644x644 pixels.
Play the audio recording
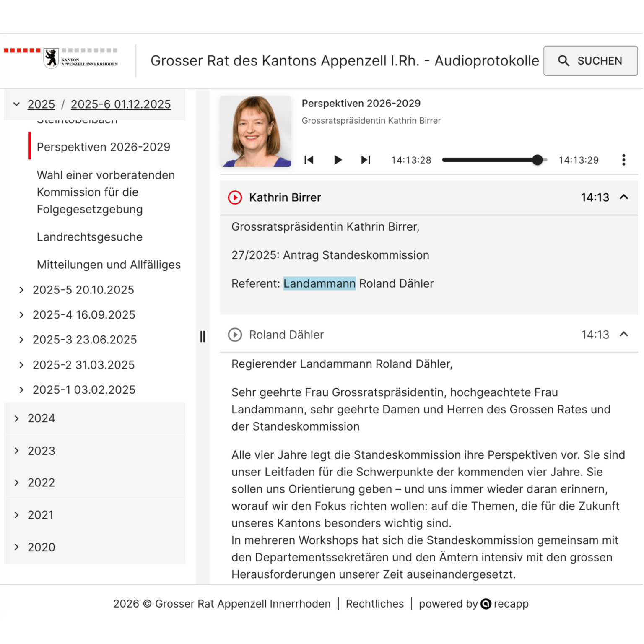pos(338,160)
